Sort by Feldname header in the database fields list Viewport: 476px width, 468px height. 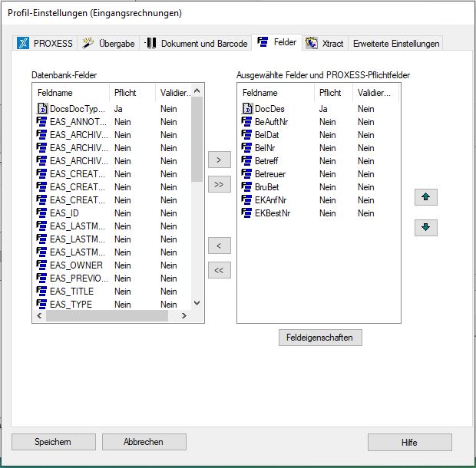coord(71,93)
